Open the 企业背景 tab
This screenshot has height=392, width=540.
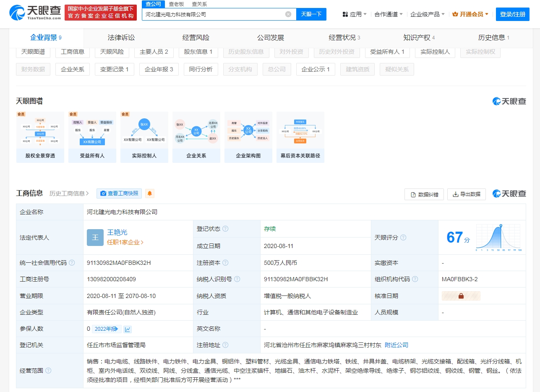[46, 38]
